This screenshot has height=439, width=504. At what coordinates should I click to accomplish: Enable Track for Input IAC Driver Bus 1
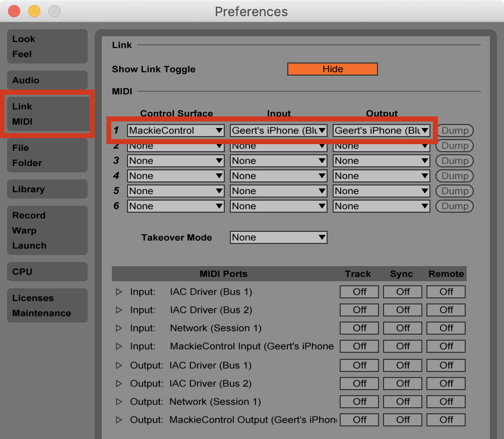[x=359, y=292]
